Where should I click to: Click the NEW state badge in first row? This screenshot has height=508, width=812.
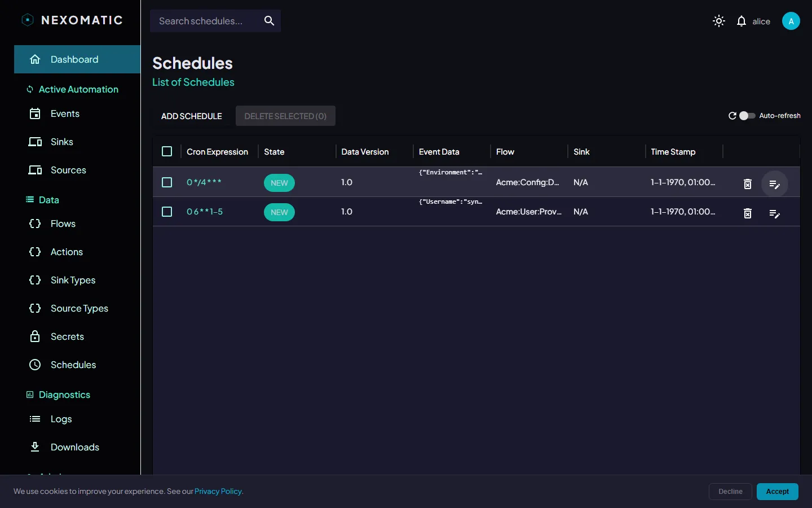[x=279, y=183]
